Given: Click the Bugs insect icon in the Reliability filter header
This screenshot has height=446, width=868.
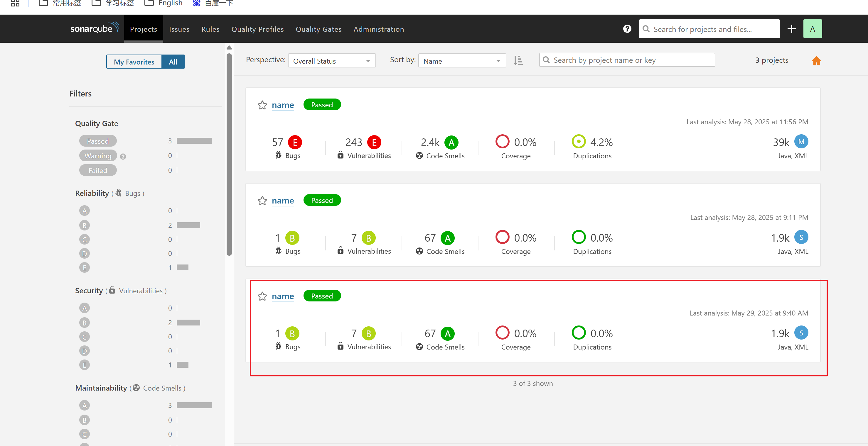Looking at the screenshot, I should click(x=118, y=193).
